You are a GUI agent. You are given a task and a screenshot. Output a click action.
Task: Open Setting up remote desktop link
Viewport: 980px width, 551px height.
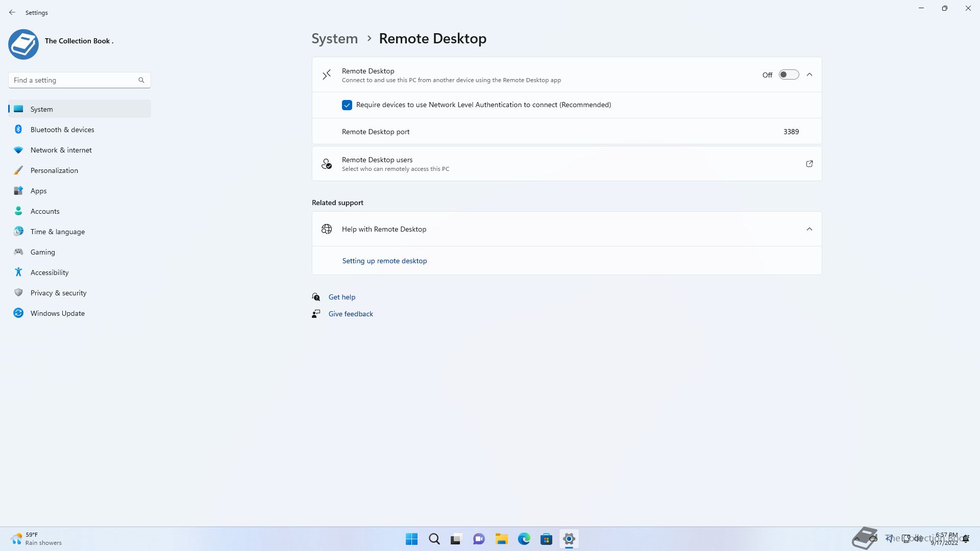click(384, 261)
